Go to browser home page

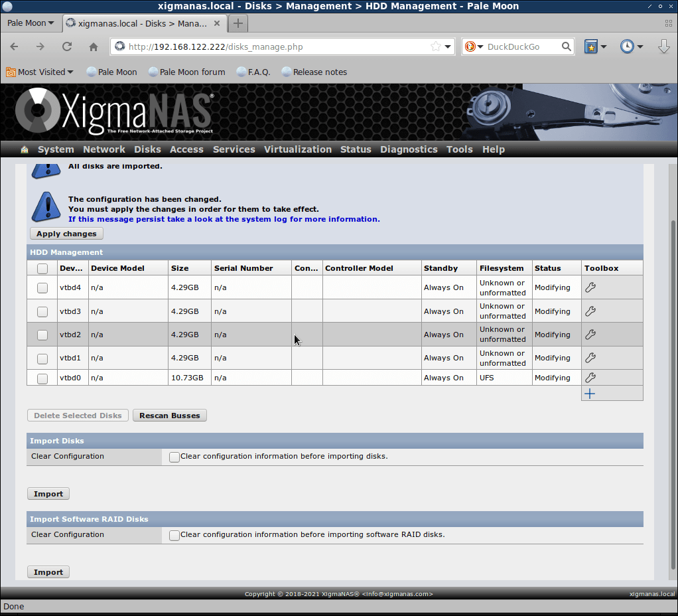click(x=94, y=46)
